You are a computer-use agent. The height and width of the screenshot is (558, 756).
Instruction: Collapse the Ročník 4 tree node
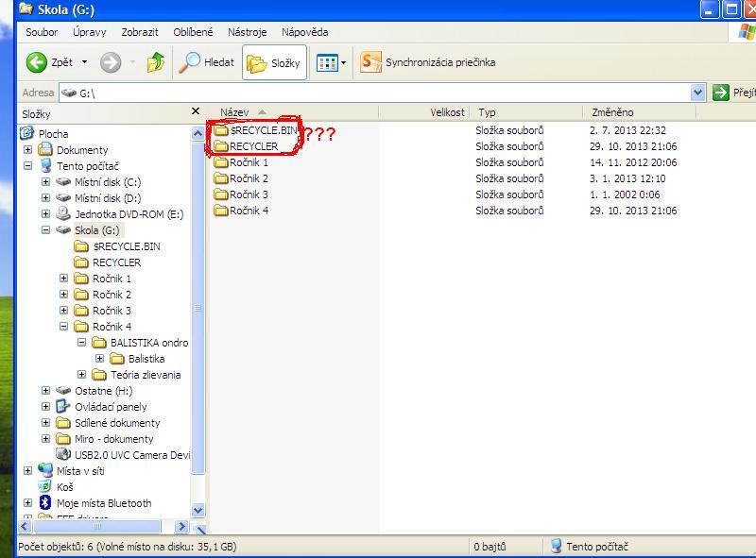(64, 327)
